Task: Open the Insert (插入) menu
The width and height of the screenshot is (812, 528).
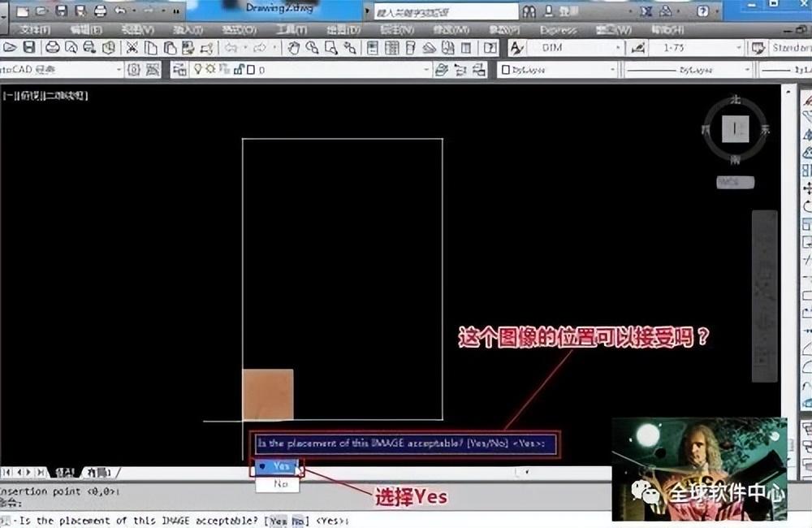Action: pos(188,30)
